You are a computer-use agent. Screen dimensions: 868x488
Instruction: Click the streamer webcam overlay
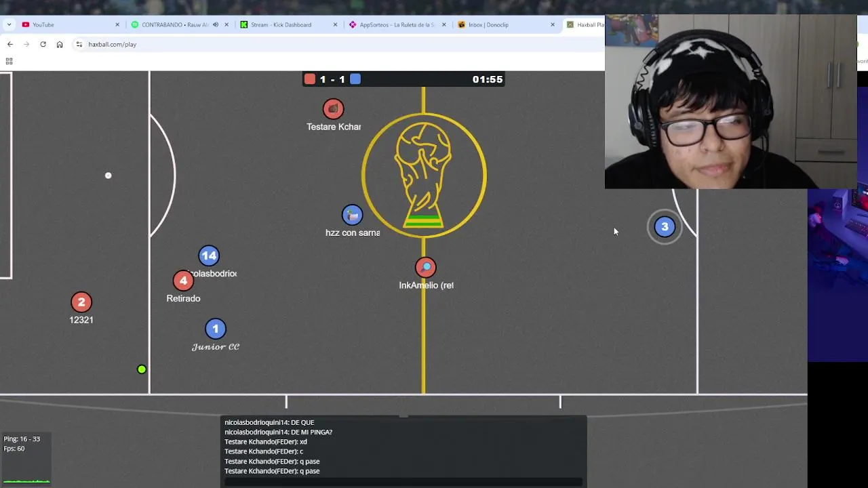(x=731, y=102)
